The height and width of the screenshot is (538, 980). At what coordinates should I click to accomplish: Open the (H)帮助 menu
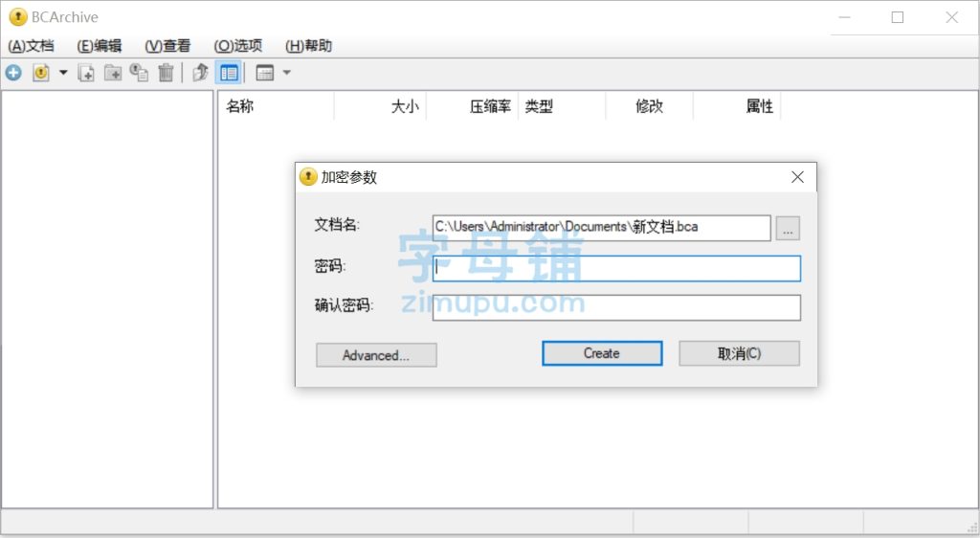pos(308,46)
